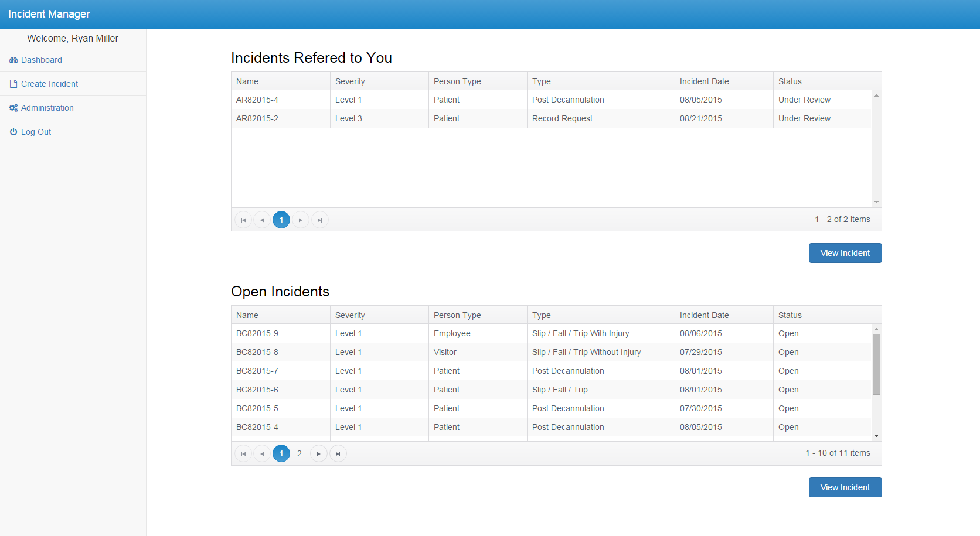Go to first page of Referred incidents
The image size is (980, 536).
[243, 220]
